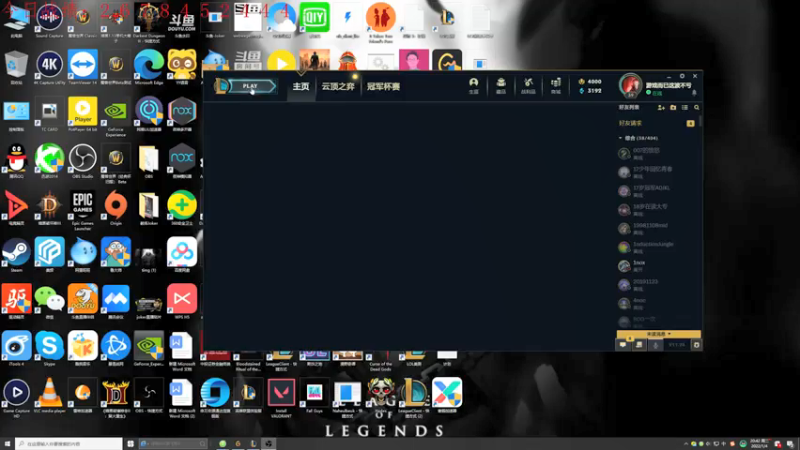
Task: Open the Microsoft Edge desktop icon
Action: (x=148, y=68)
